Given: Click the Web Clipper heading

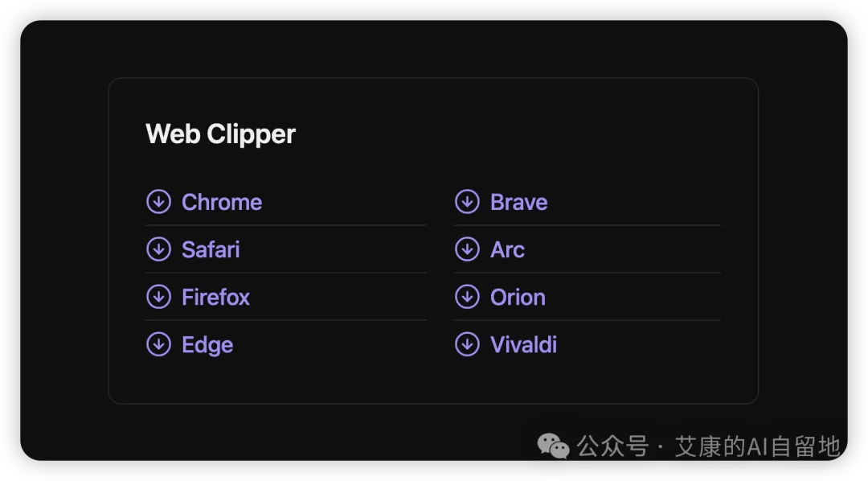Looking at the screenshot, I should click(220, 134).
